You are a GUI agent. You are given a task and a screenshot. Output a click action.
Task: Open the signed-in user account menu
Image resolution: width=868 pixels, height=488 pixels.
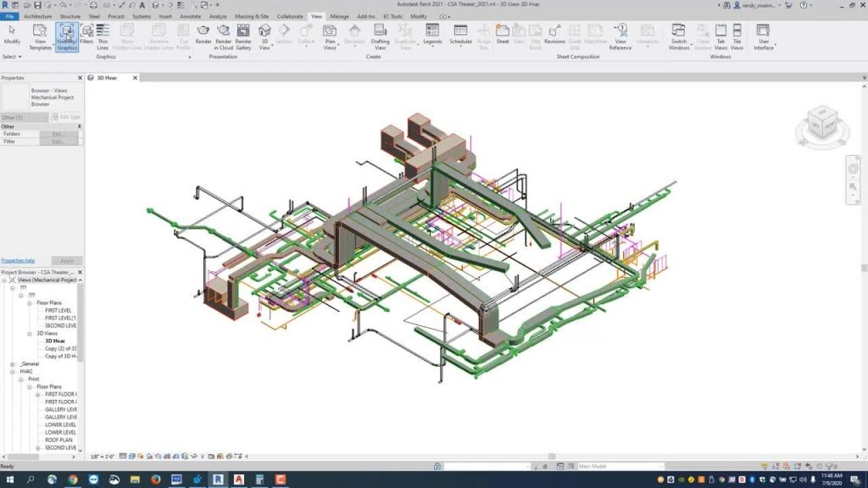757,5
